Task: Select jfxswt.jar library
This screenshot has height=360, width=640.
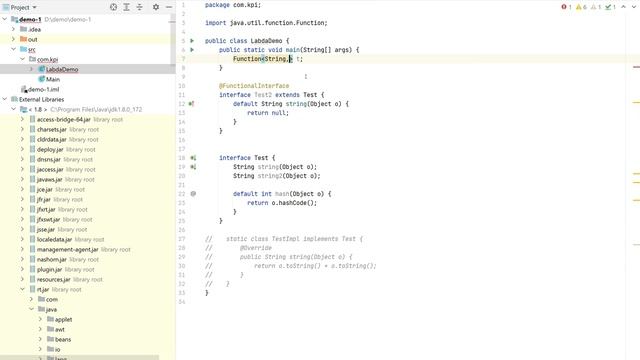Action: click(48, 219)
